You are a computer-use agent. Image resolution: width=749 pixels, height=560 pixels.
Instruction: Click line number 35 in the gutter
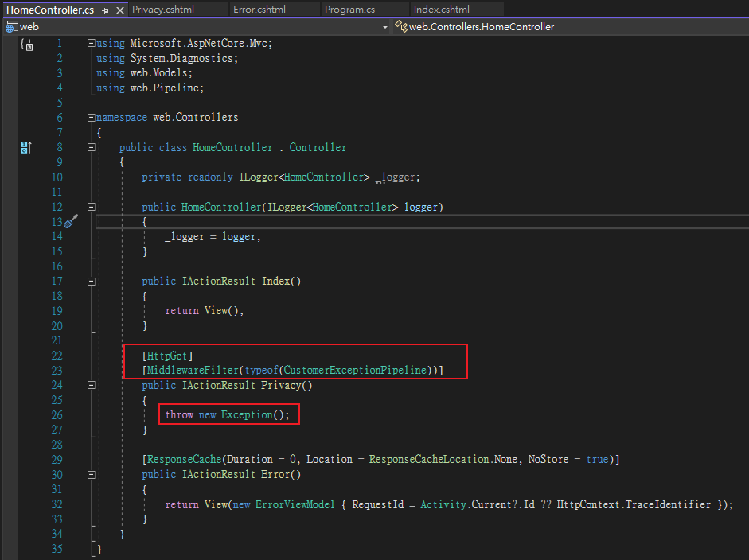click(57, 549)
